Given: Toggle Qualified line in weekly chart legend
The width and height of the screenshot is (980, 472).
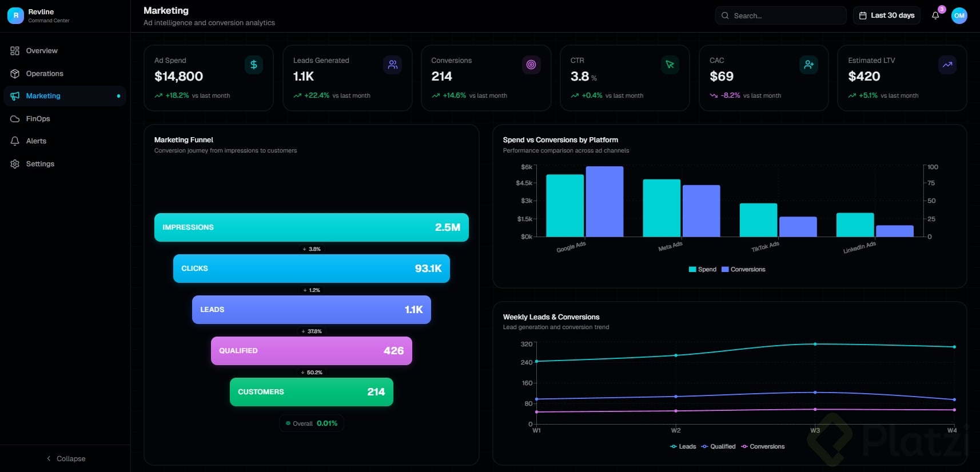Looking at the screenshot, I should point(718,446).
